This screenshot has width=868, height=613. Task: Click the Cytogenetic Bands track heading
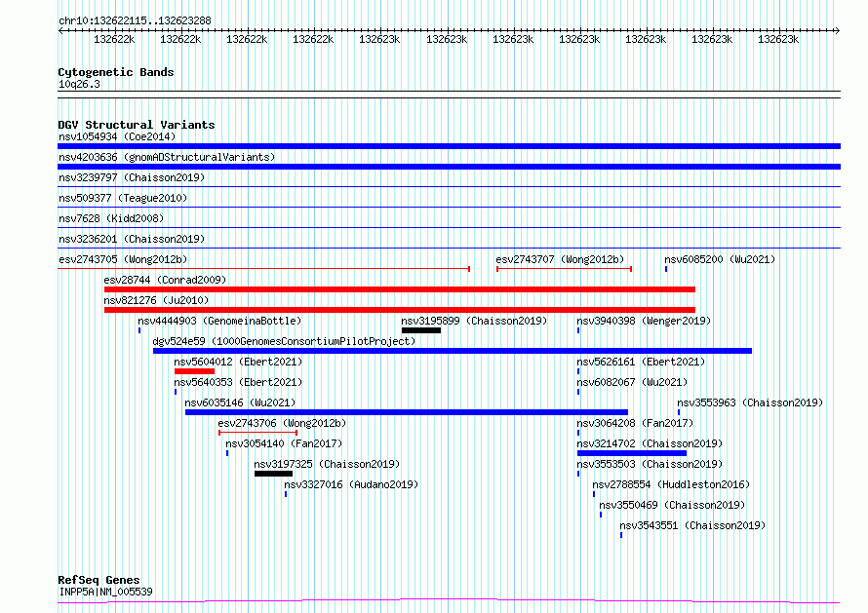pos(116,72)
